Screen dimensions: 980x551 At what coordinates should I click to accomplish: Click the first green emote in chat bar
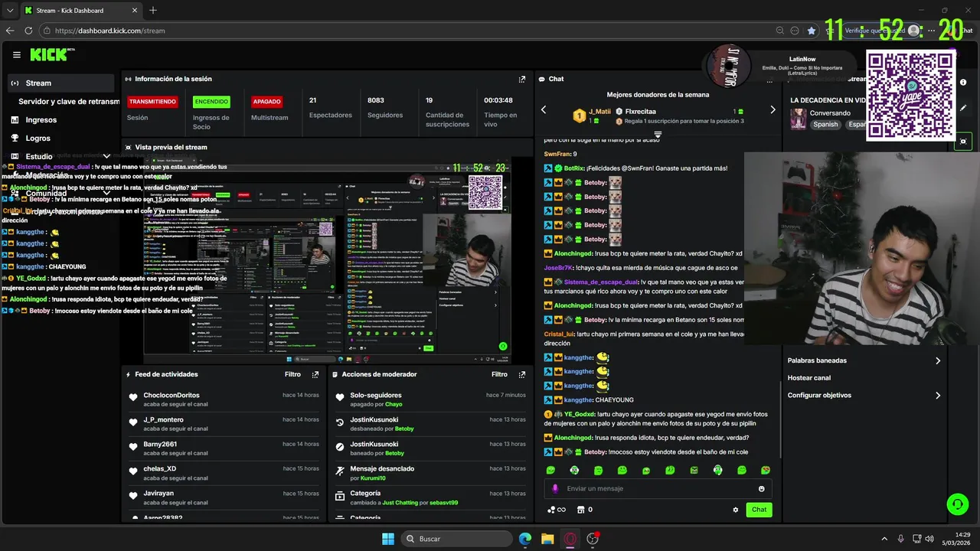coord(550,470)
